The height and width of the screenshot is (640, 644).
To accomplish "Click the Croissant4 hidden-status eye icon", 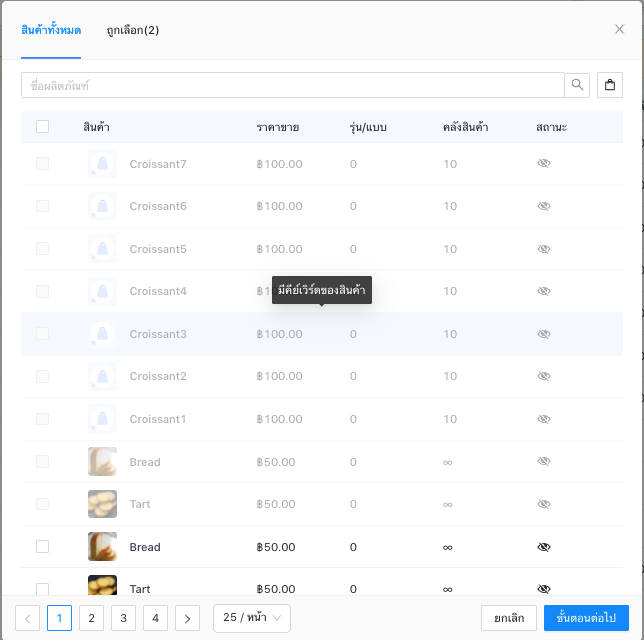I will [544, 291].
